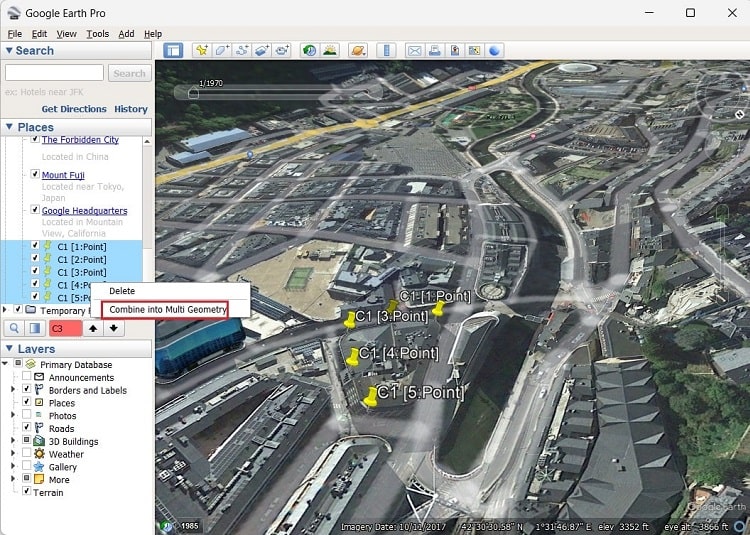
Task: Select the ruler measurement tool
Action: [385, 50]
